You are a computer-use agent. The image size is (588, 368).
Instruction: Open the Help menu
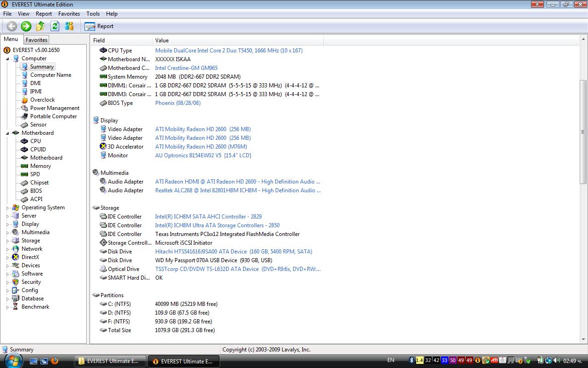[x=112, y=14]
